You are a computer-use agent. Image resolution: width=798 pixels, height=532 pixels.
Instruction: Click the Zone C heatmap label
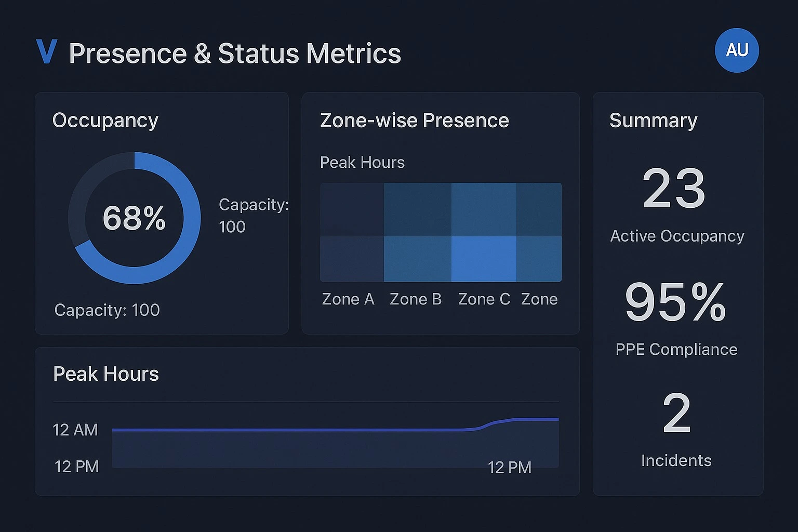coord(484,299)
